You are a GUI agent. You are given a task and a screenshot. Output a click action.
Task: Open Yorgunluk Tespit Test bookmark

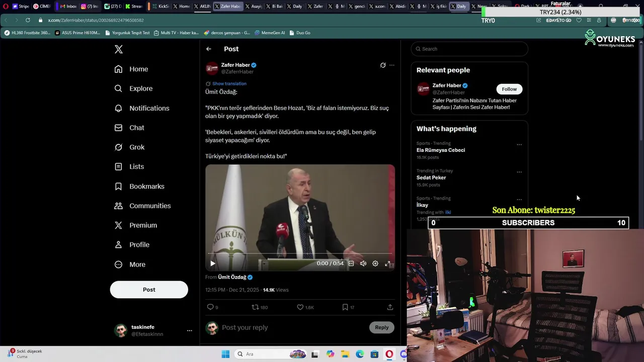128,33
